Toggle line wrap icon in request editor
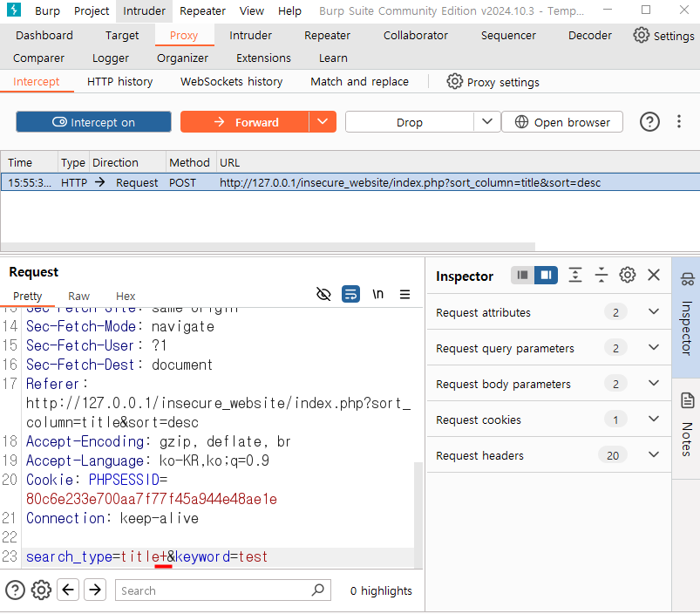Screen dimensions: 700x614 pyautogui.click(x=351, y=294)
